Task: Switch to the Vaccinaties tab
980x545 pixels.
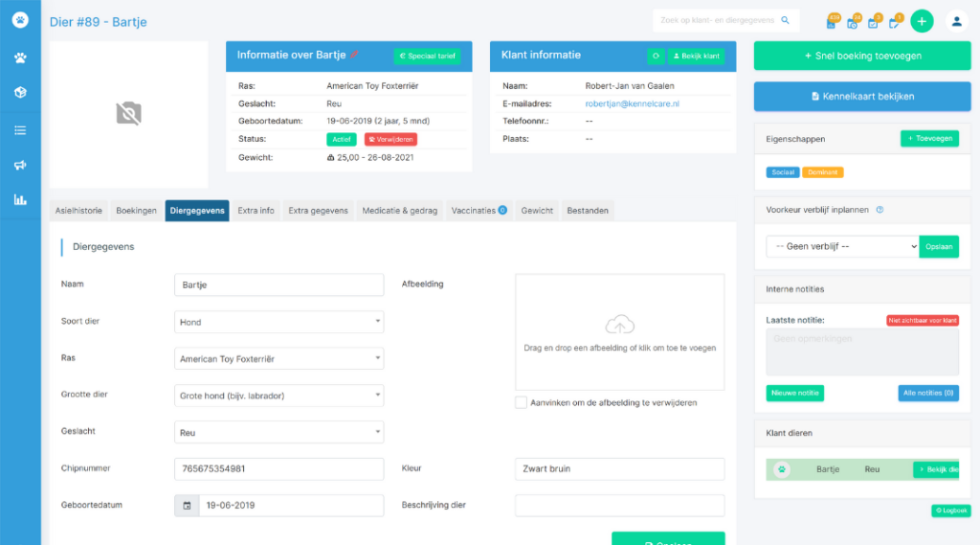Action: (x=479, y=211)
